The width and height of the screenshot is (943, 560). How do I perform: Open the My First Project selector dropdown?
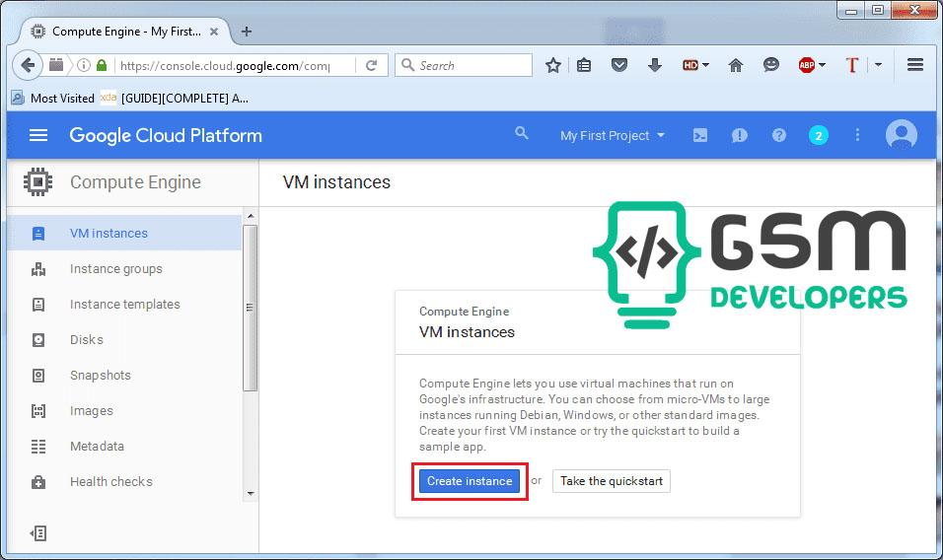click(x=613, y=136)
